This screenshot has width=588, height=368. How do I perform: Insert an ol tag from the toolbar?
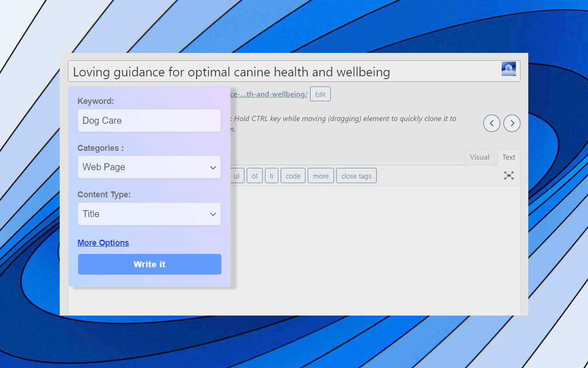point(254,176)
